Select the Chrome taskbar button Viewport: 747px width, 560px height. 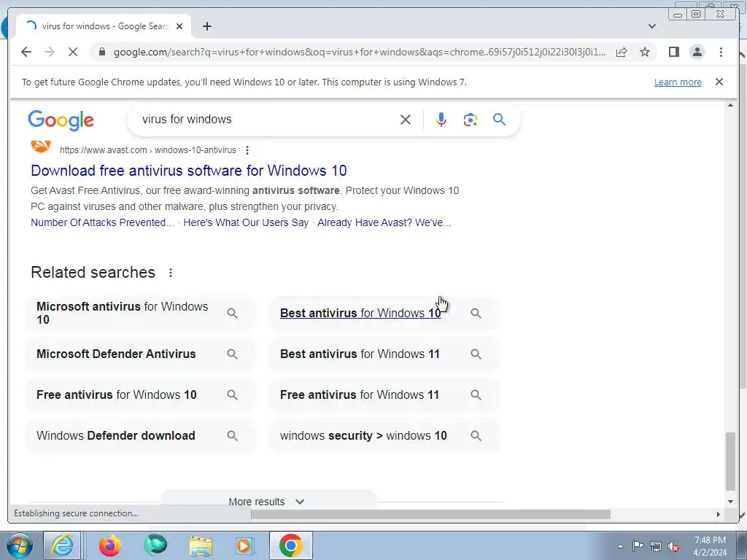291,545
